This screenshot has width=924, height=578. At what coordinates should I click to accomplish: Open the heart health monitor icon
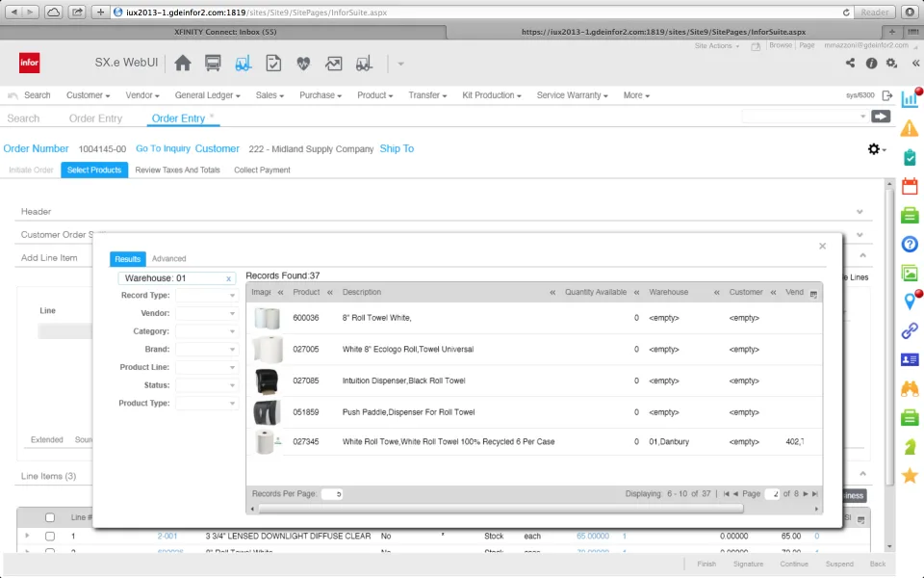point(303,64)
